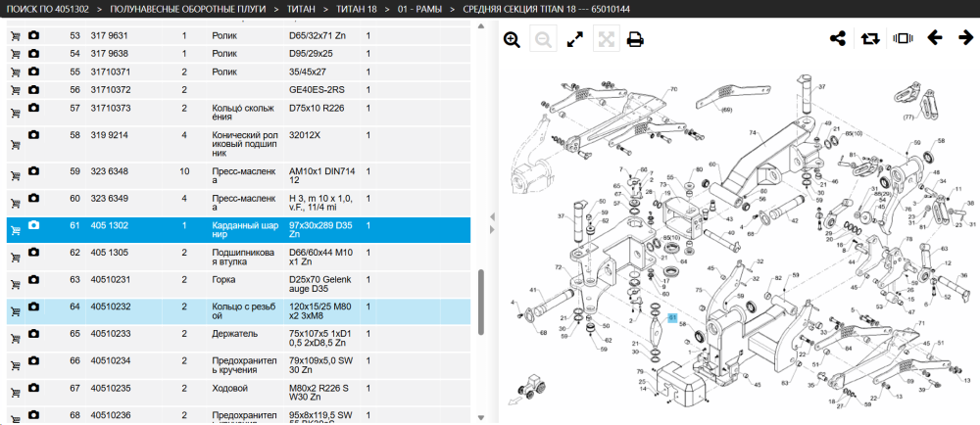
Task: Toggle the split panel layout icon
Action: click(x=902, y=39)
